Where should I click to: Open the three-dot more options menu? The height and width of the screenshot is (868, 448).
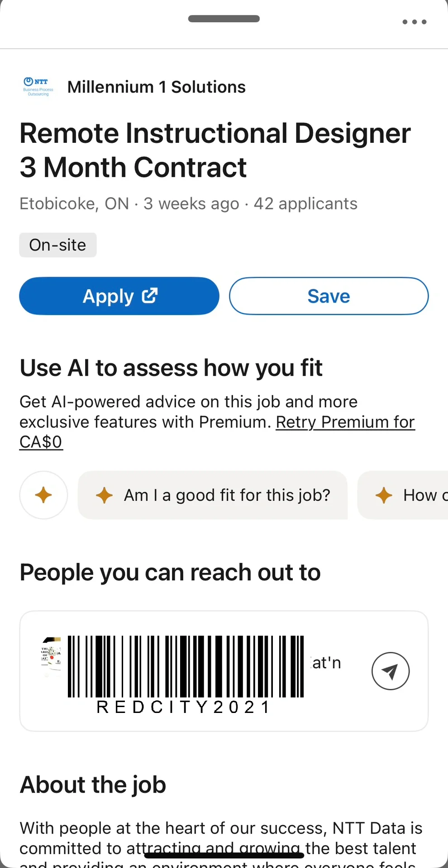415,22
